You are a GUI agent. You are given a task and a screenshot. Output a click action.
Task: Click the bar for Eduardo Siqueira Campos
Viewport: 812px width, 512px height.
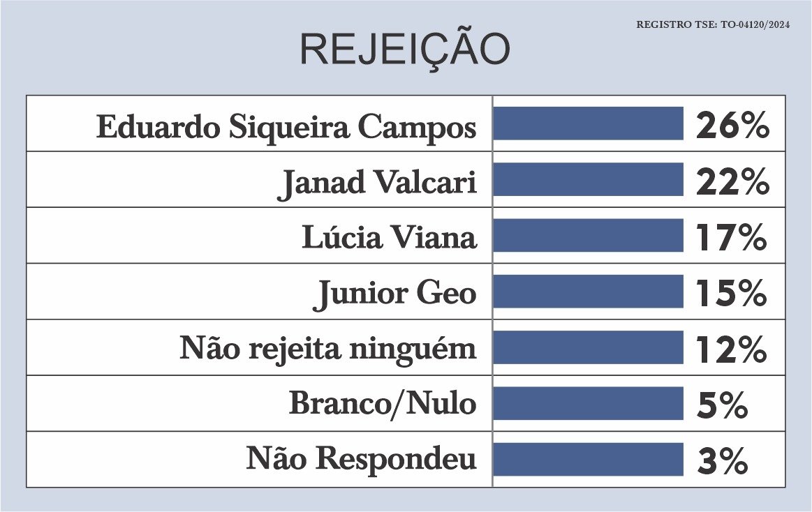pos(588,123)
